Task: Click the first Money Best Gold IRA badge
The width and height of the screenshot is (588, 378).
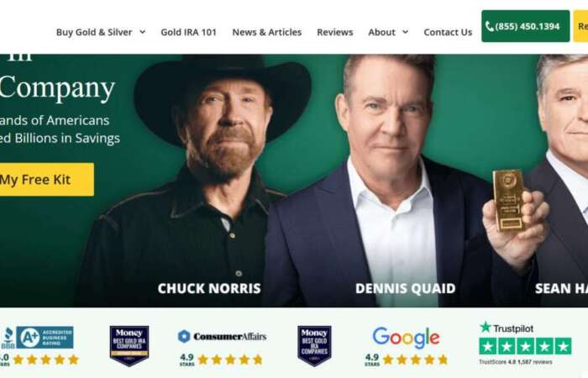Action: tap(129, 345)
